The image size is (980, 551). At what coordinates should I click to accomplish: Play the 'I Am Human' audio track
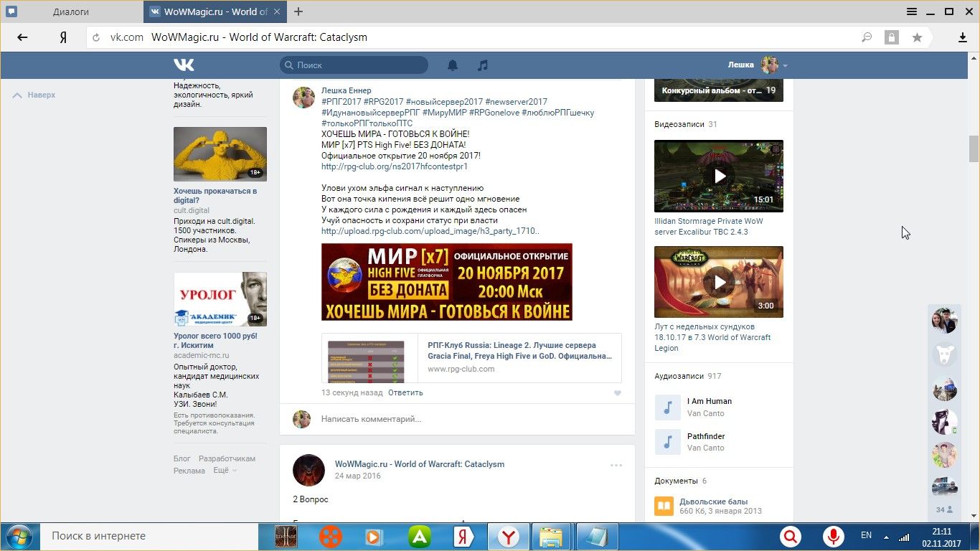tap(667, 408)
